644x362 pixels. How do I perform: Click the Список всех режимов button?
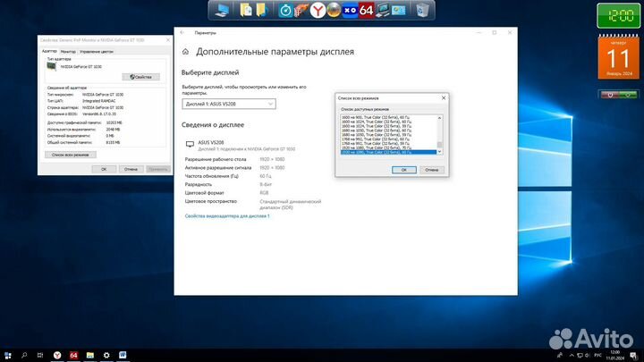[71, 155]
